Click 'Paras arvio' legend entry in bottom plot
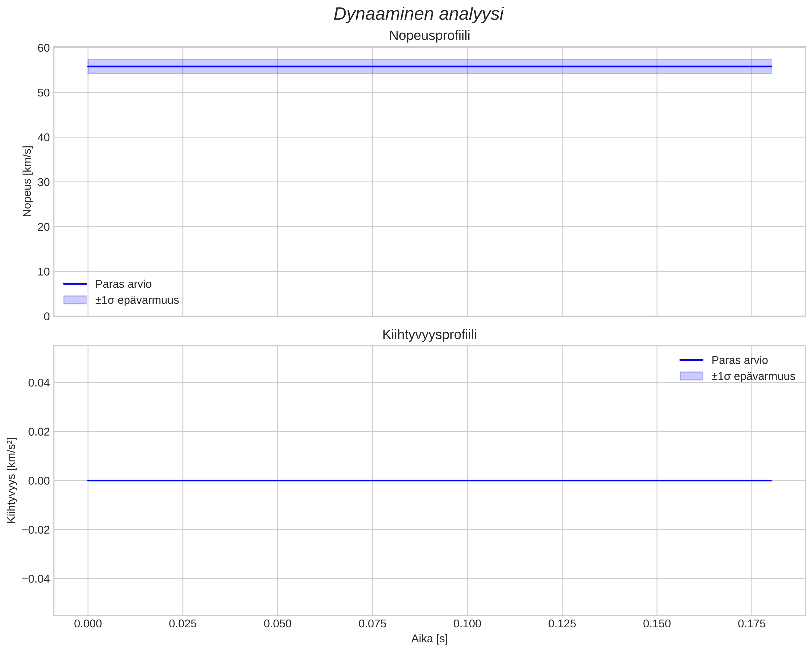This screenshot has width=812, height=651. point(739,360)
